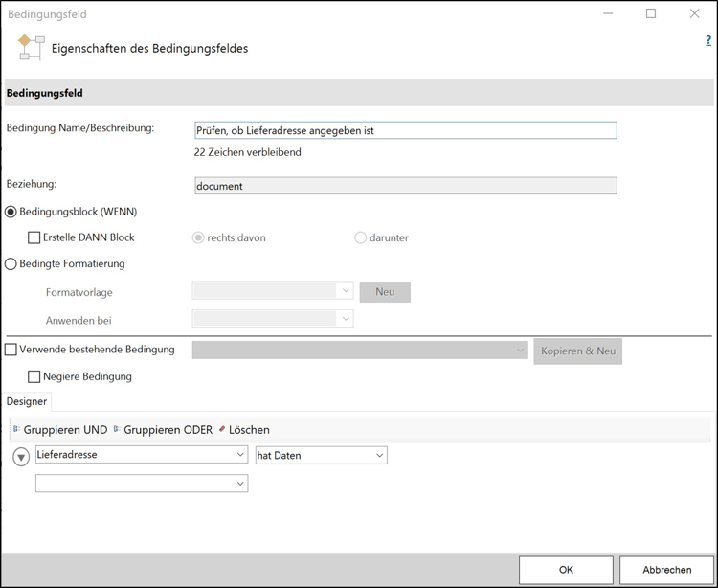Click the Formatvorlage label
718x588 pixels.
click(x=79, y=293)
